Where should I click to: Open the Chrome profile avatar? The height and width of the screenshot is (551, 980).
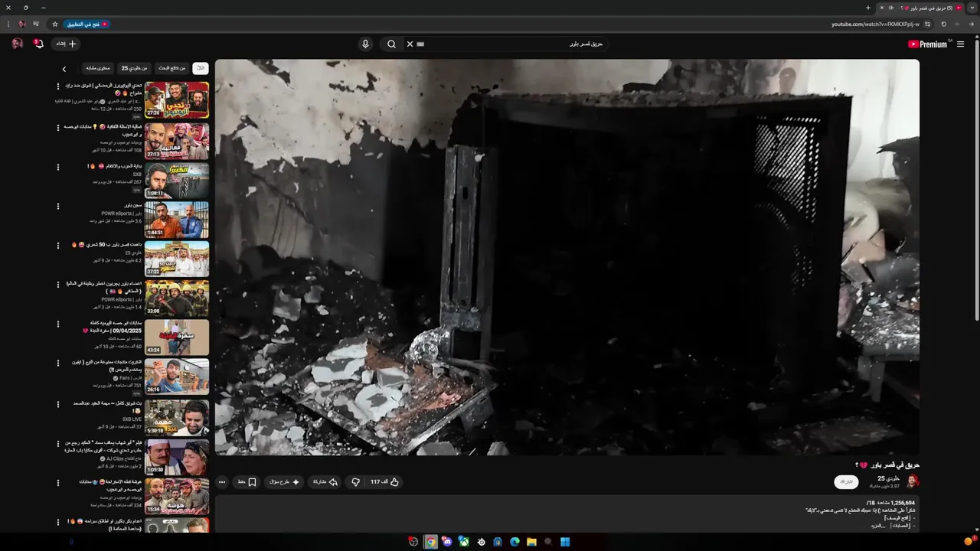click(x=22, y=24)
